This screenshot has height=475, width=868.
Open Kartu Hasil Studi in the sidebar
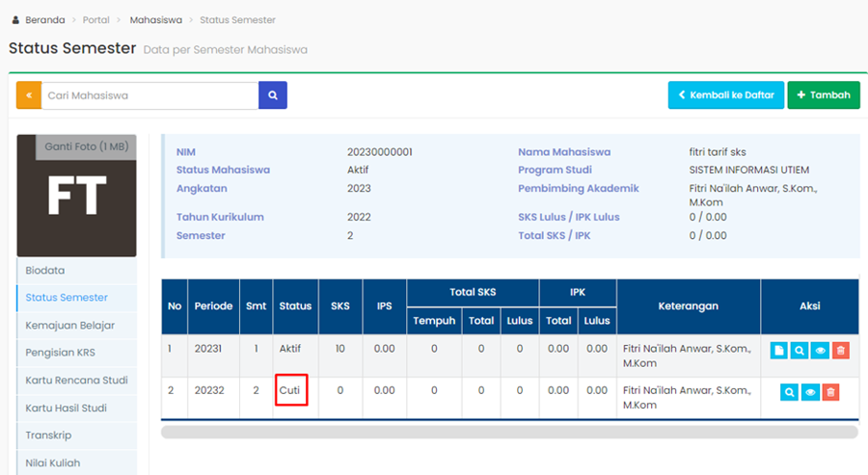[x=67, y=408]
